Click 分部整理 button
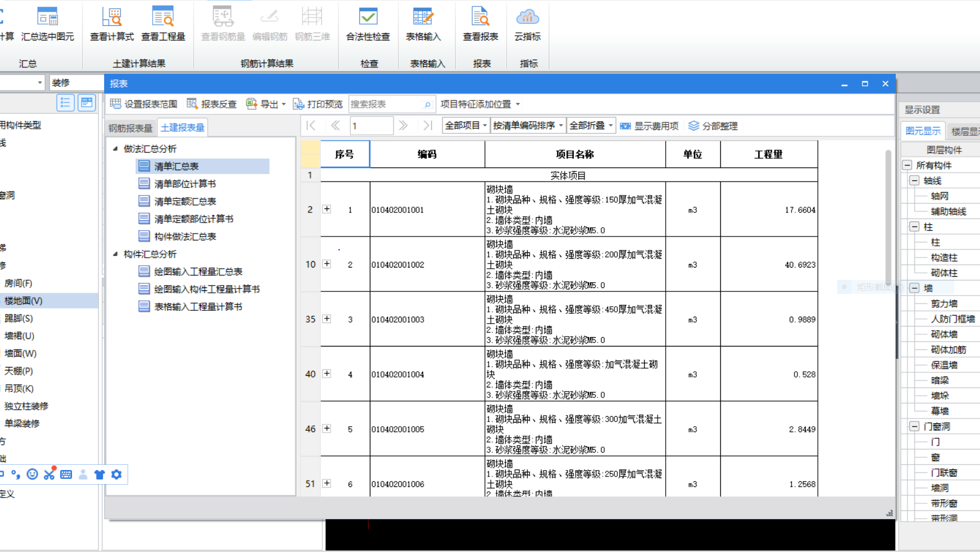 point(713,126)
